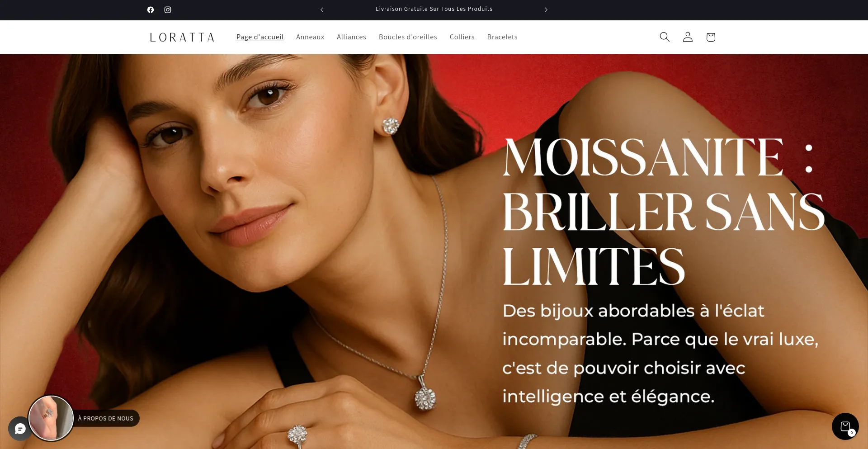Viewport: 868px width, 449px height.
Task: Open the shopping bag in header
Action: tap(711, 37)
